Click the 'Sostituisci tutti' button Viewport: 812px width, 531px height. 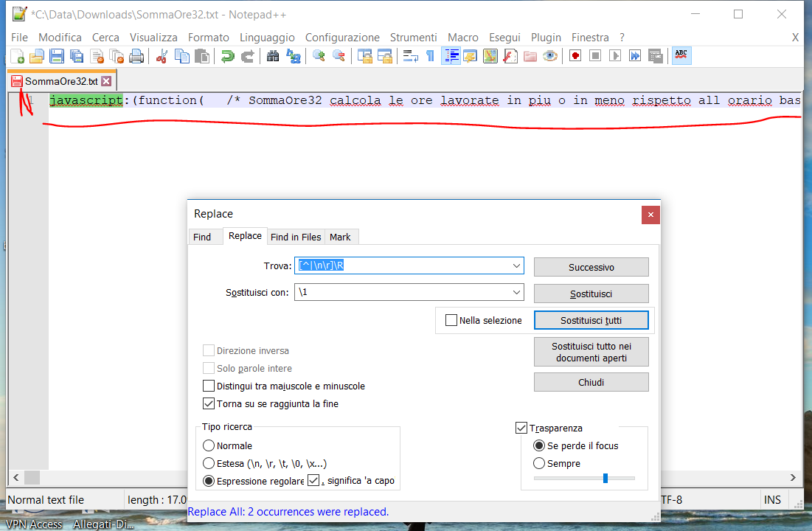pos(591,321)
